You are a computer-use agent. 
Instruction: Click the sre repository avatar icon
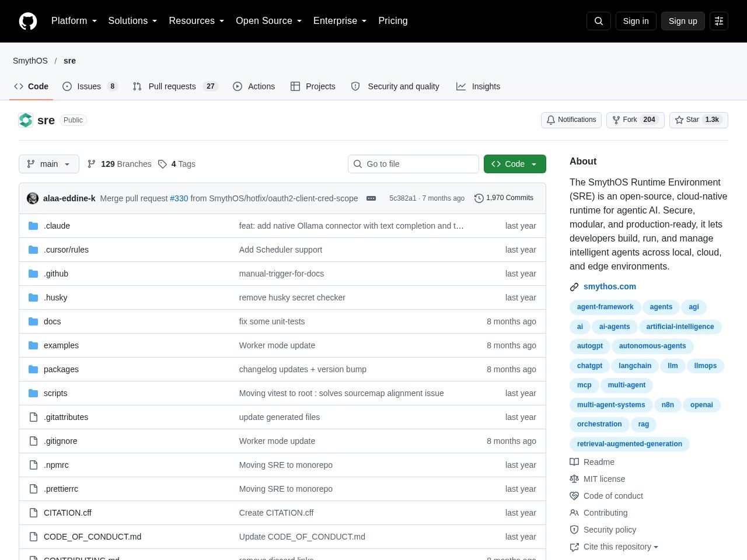(x=26, y=120)
